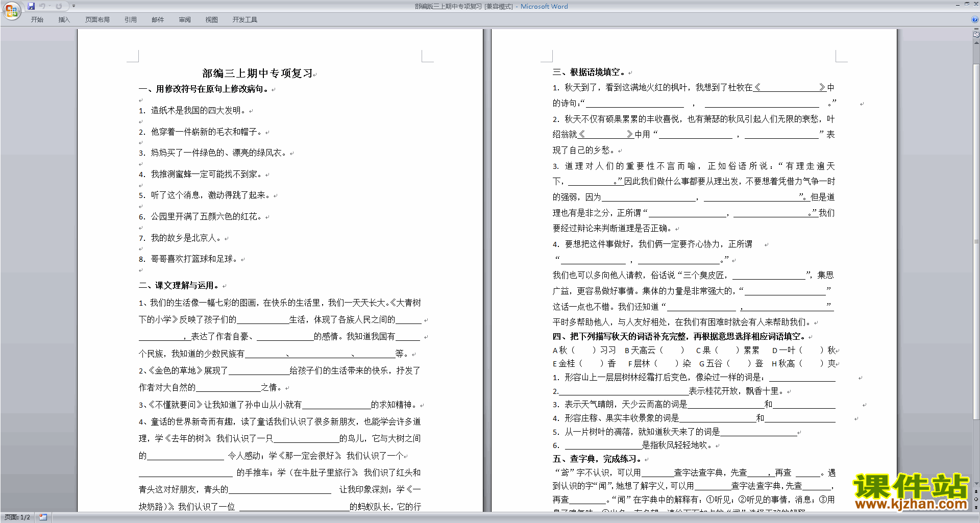Click option E 金桂（ ）香

584,363
